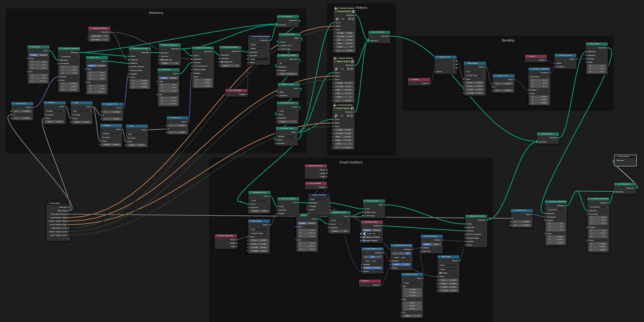644x322 pixels.
Task: Collapse the Set Position node
Action: click(588, 44)
